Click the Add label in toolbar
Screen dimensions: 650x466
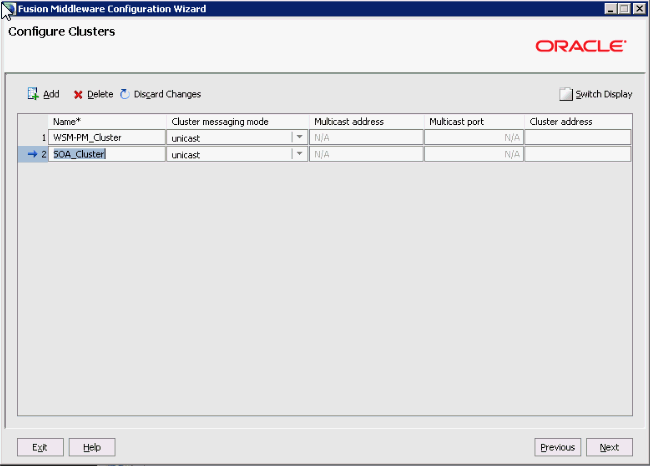click(x=51, y=94)
